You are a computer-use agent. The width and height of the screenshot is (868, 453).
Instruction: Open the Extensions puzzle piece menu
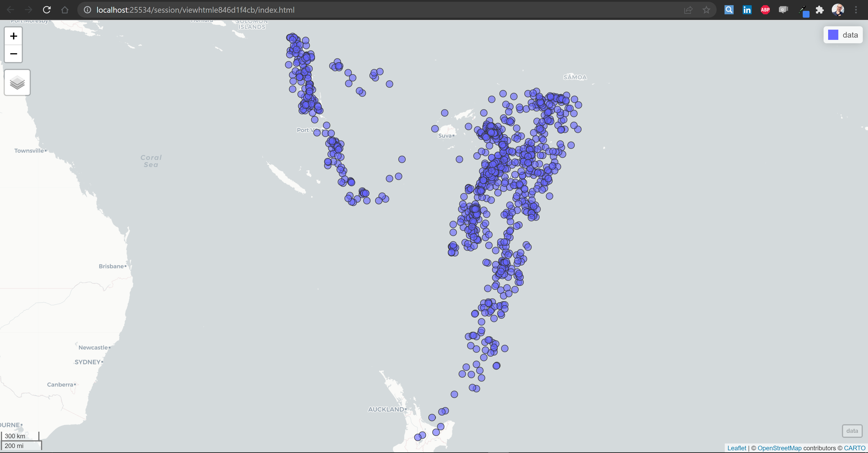(x=820, y=10)
